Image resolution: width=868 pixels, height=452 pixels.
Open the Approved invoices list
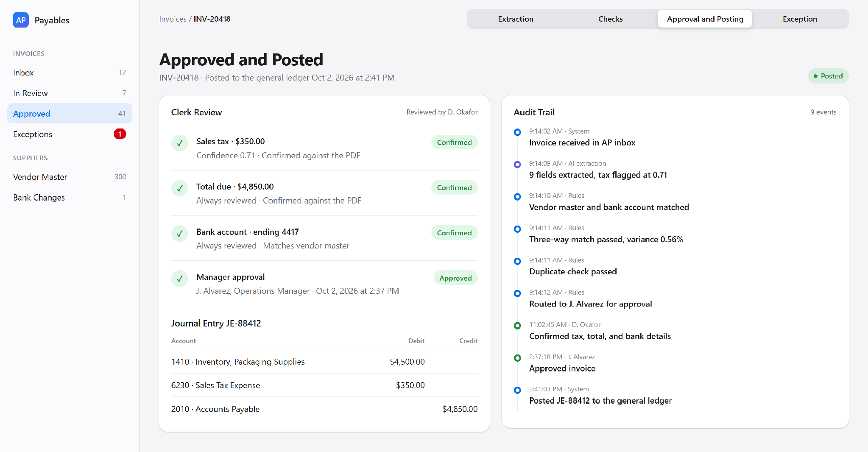click(70, 114)
